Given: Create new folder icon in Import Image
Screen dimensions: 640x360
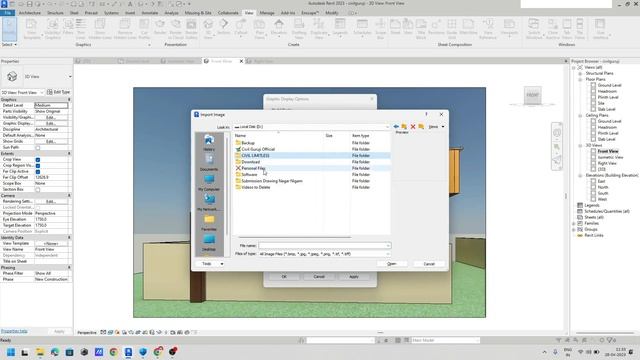Looking at the screenshot, I should [421, 127].
